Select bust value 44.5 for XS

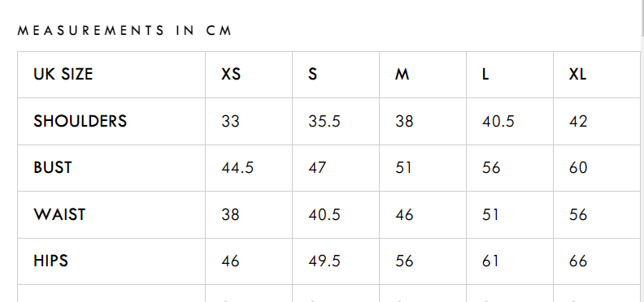pyautogui.click(x=237, y=167)
